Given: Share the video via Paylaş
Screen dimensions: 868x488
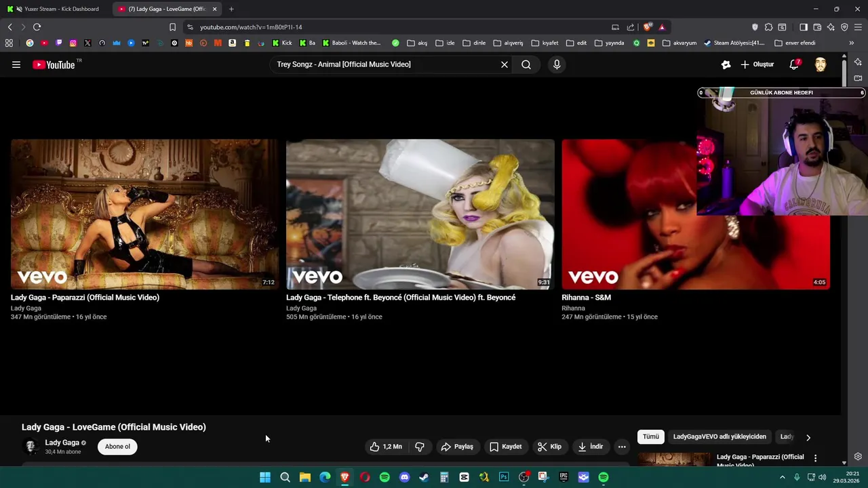Looking at the screenshot, I should [457, 447].
